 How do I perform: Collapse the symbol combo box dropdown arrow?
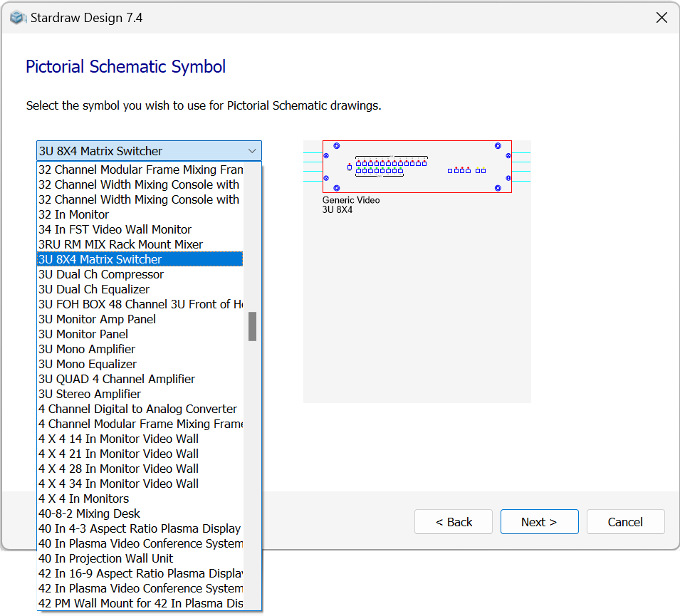tap(252, 151)
